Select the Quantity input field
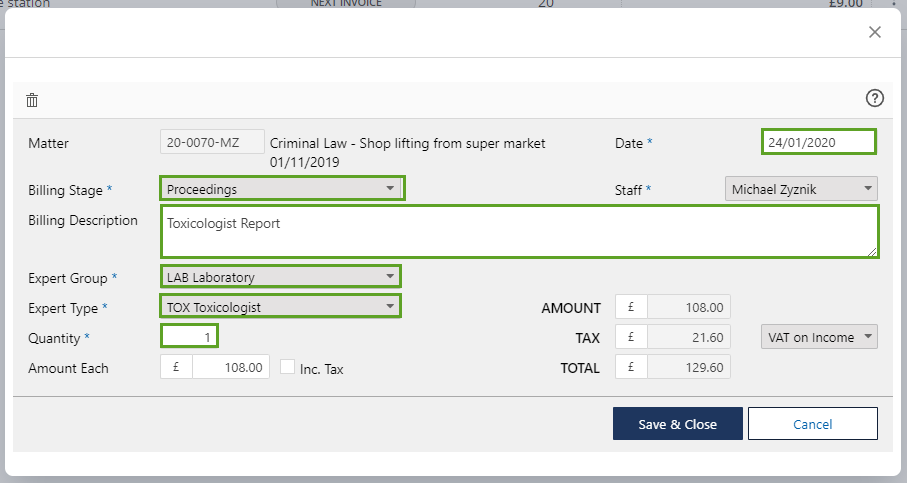The width and height of the screenshot is (907, 483). click(189, 337)
